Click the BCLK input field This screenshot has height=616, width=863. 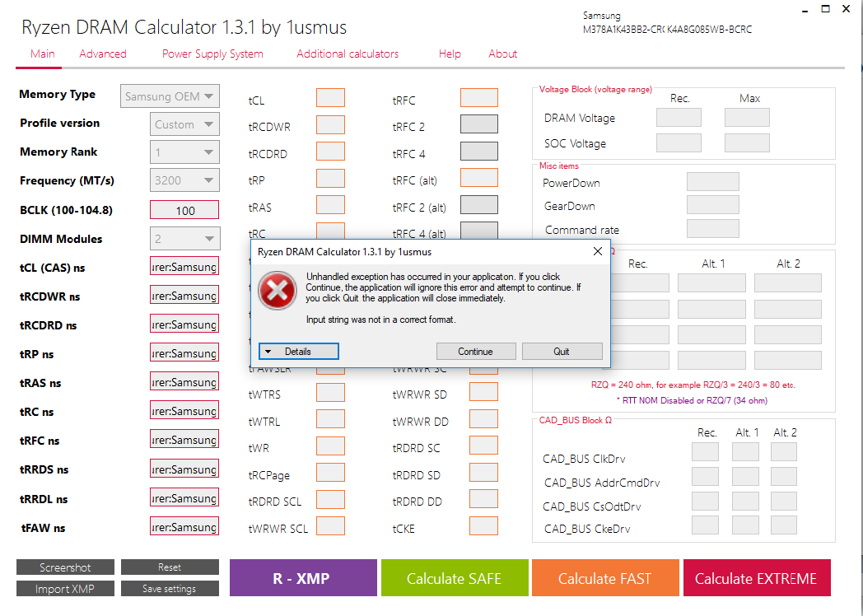[x=184, y=210]
